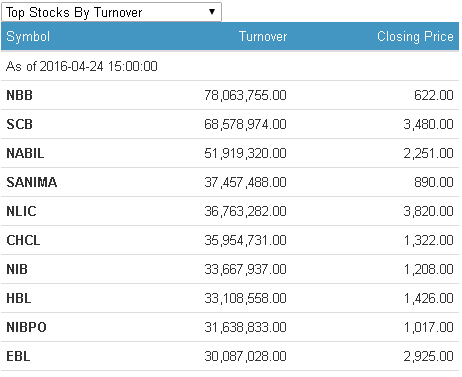462x377 pixels.
Task: Select the NIBPO symbol link
Action: click(x=26, y=327)
